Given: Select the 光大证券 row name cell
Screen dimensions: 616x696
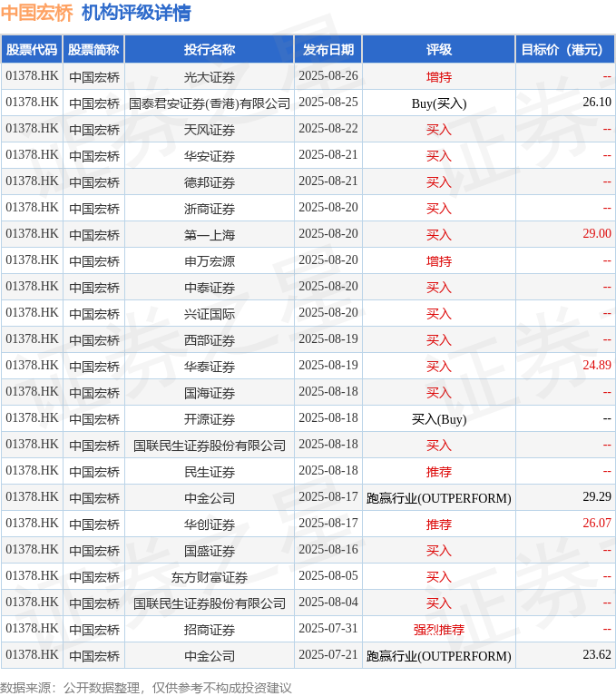Looking at the screenshot, I should [x=210, y=77].
